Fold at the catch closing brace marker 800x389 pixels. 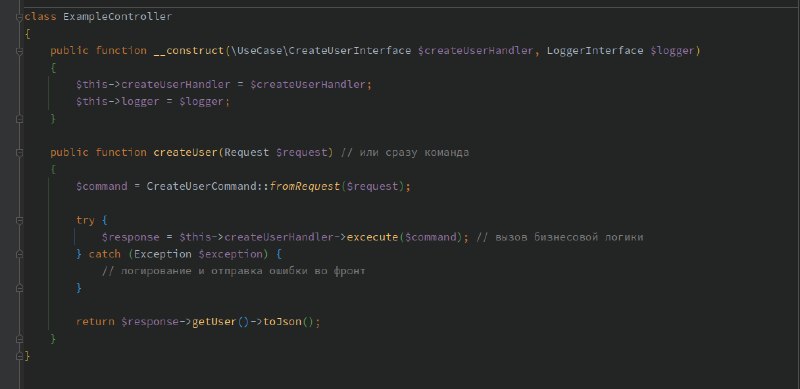pos(19,288)
